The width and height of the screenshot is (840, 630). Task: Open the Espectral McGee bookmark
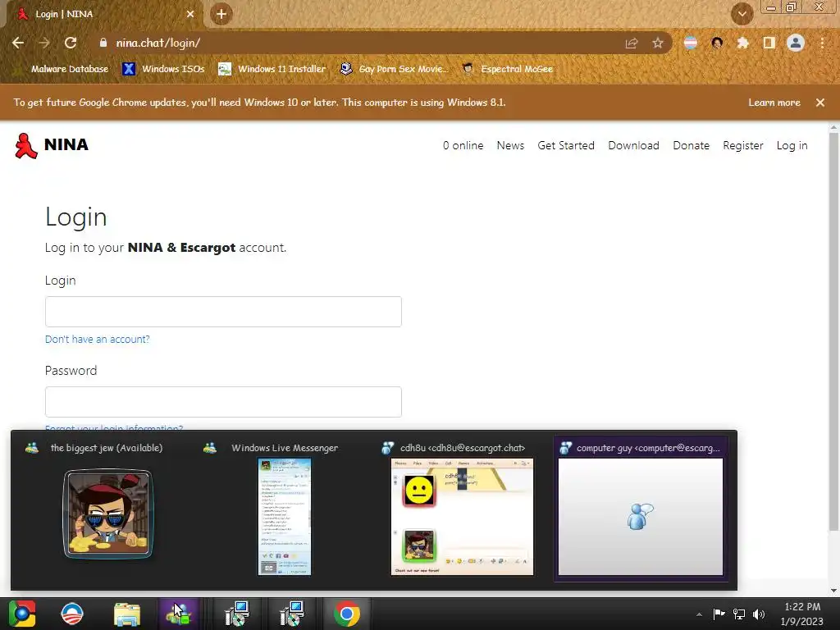(x=507, y=69)
